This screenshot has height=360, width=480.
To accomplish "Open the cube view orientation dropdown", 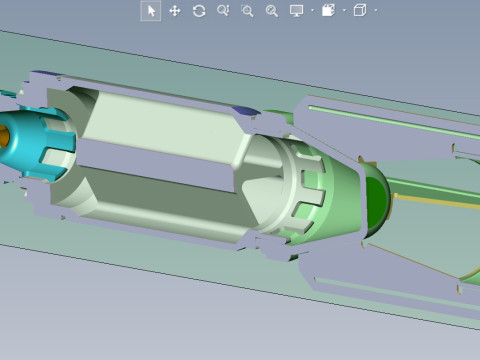I will point(376,11).
